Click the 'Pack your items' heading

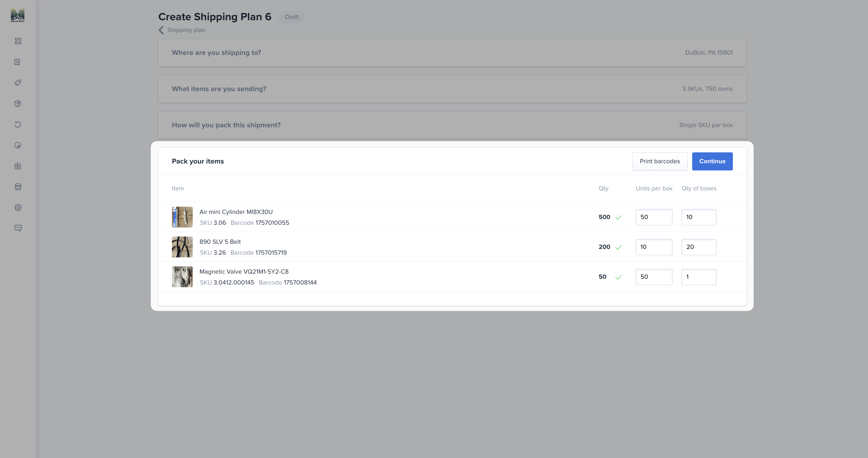coord(198,161)
